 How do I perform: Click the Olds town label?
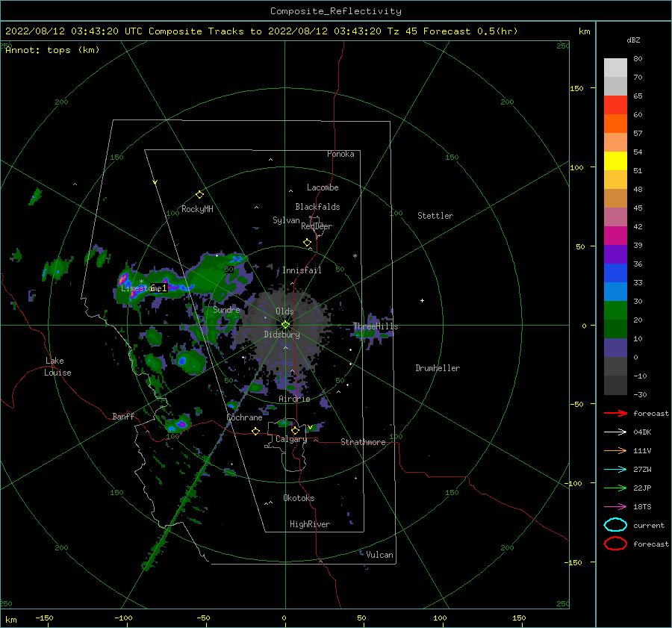point(284,311)
